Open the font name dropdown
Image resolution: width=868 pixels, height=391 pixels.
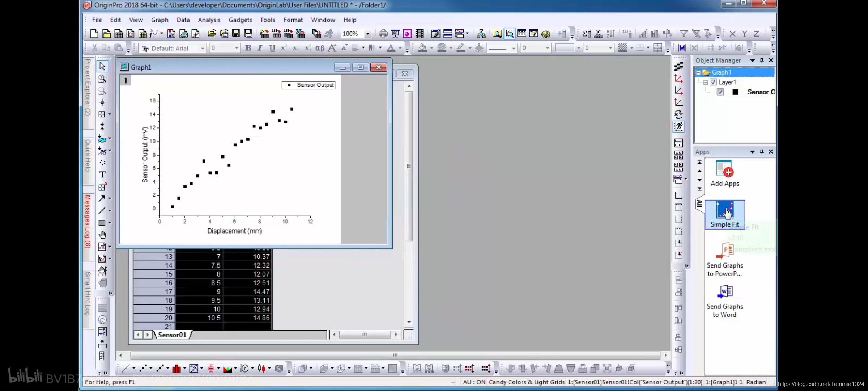203,48
